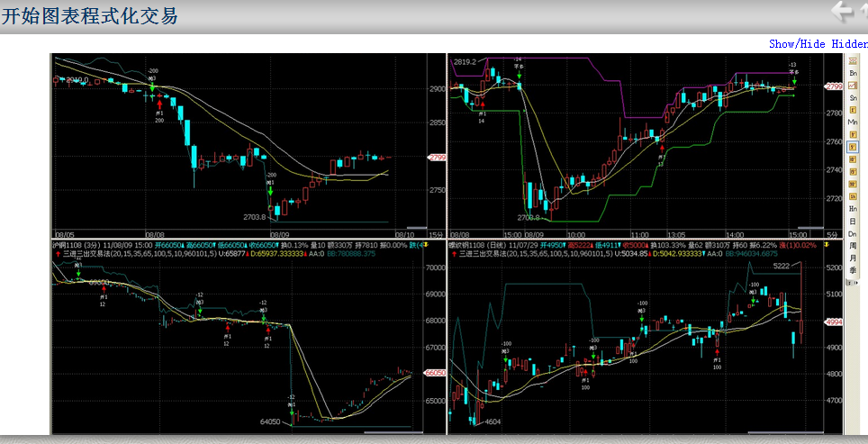This screenshot has width=868, height=444.
Task: Click the top-left chart's horizontal scrollbar thumb
Action: tap(416, 228)
